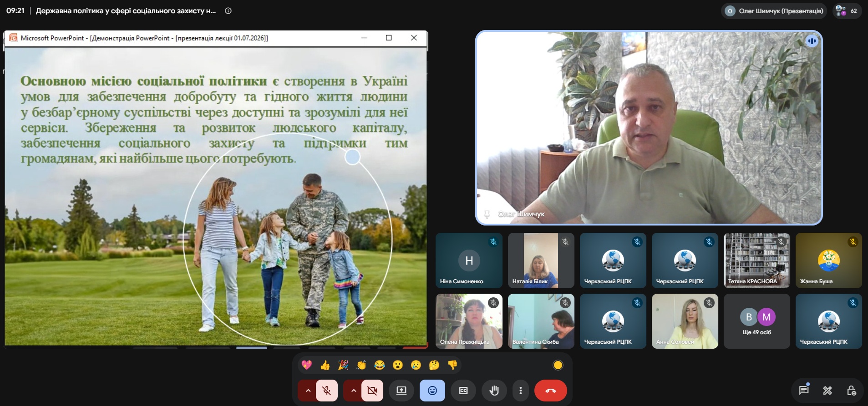Open the activities panel

[827, 390]
